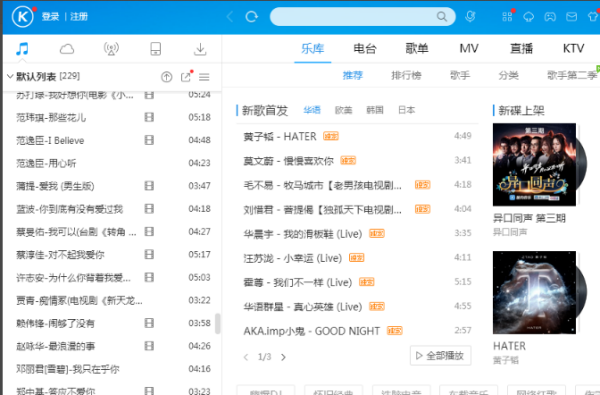The width and height of the screenshot is (600, 395).
Task: Click the KuGou logo avatar
Action: pos(23,17)
